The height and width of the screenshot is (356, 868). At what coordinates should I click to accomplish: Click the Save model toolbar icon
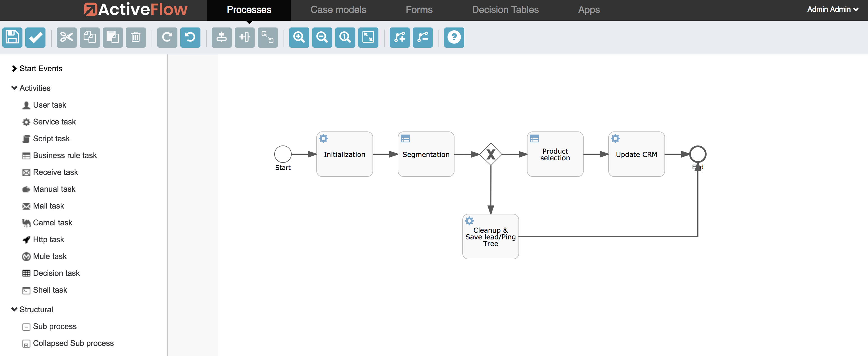click(12, 37)
